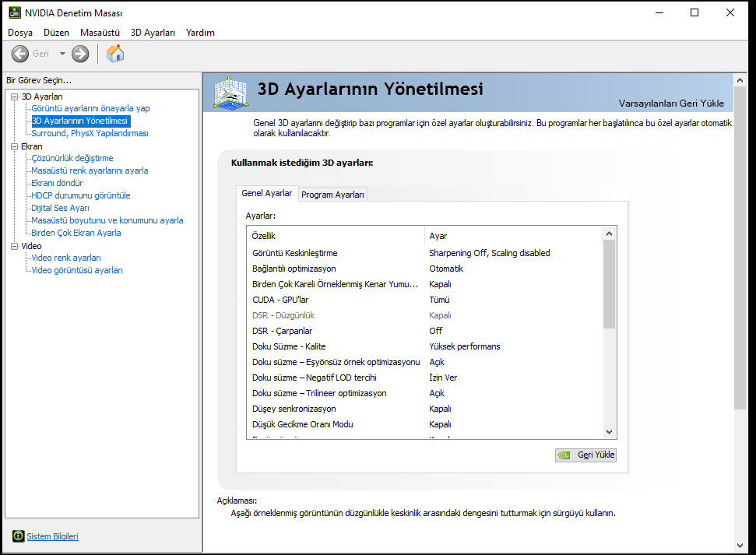Select 3D Ayarlarının Yönetilmesi tree item
Viewport: 756px width, 555px height.
point(80,121)
